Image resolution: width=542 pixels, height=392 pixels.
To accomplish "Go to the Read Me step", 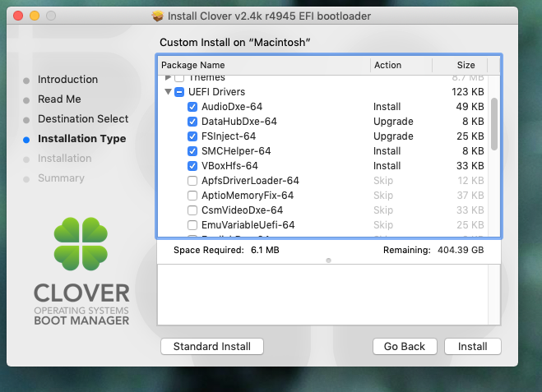I will pos(59,99).
